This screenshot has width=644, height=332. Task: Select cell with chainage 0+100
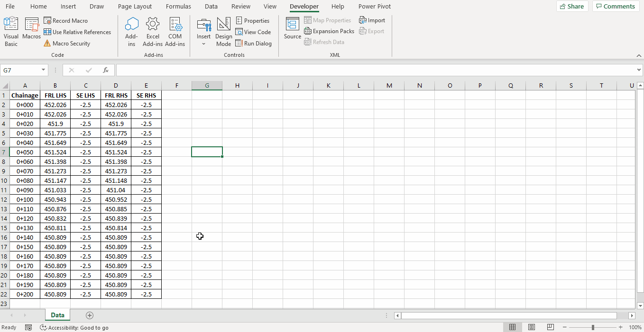coord(25,199)
